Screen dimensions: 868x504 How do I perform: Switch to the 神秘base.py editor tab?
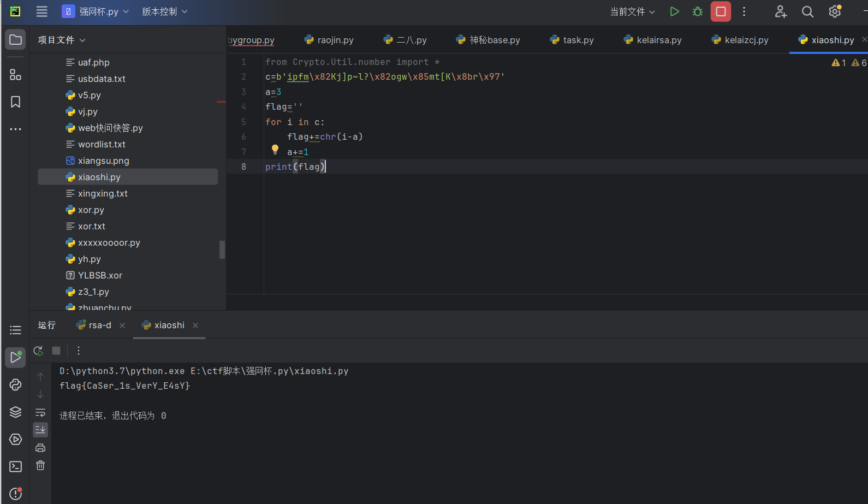488,40
